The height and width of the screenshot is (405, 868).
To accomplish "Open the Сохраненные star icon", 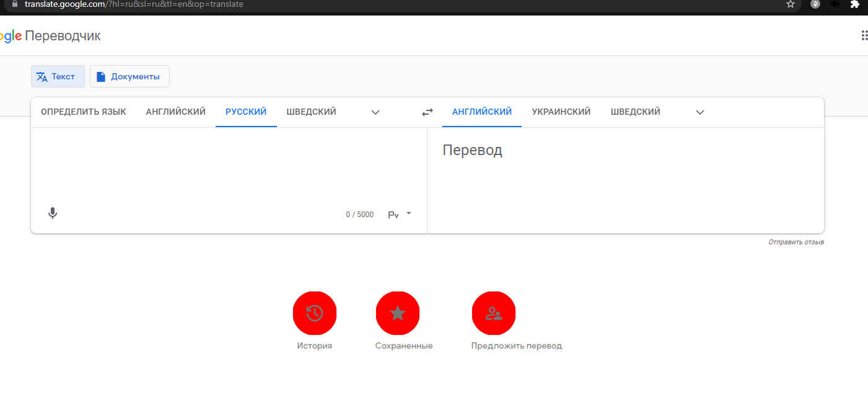I will tap(398, 313).
